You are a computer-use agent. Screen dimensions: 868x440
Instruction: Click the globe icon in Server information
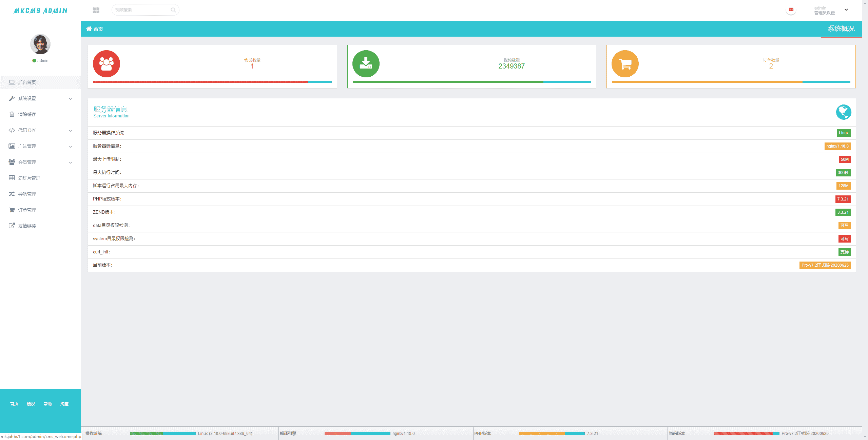click(x=843, y=112)
